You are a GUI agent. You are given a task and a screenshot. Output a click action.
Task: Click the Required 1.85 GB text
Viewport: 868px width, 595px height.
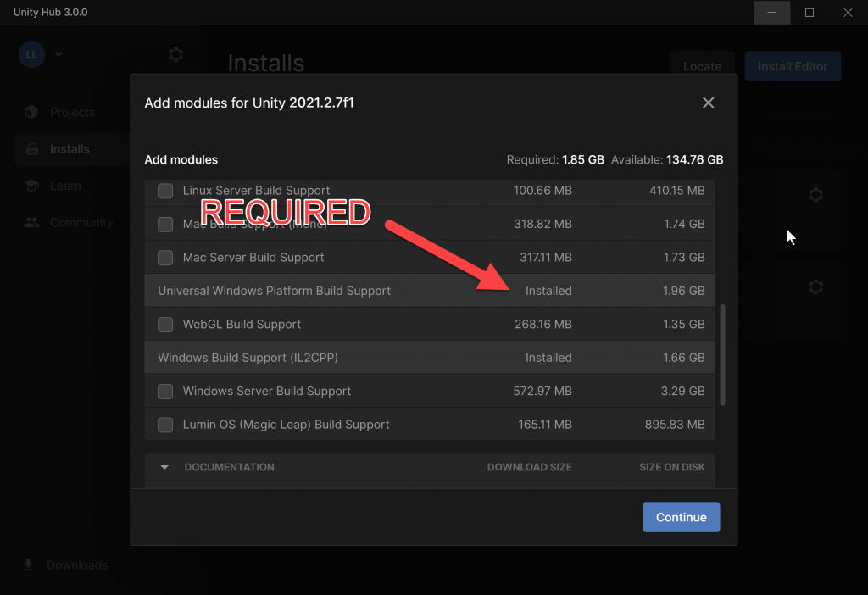click(x=555, y=160)
